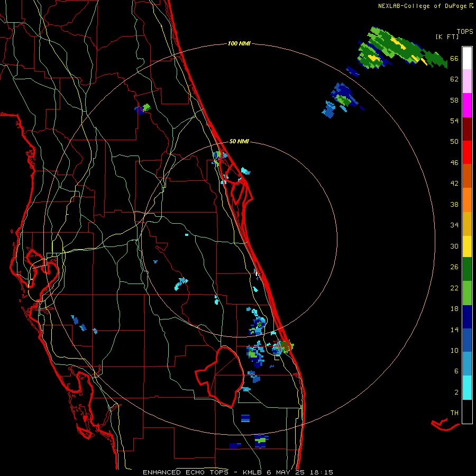Click the legend value '42'
The image size is (476, 476).
point(454,184)
